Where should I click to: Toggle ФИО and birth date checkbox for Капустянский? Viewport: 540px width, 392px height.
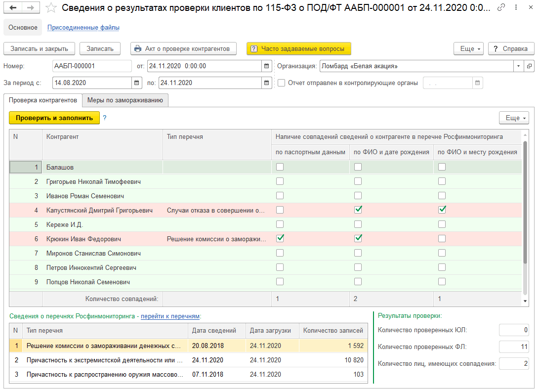point(358,210)
